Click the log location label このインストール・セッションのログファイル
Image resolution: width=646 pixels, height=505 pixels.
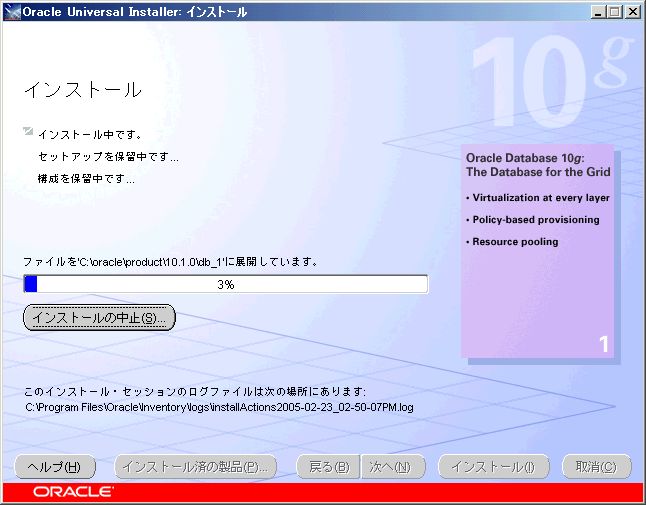pos(195,391)
